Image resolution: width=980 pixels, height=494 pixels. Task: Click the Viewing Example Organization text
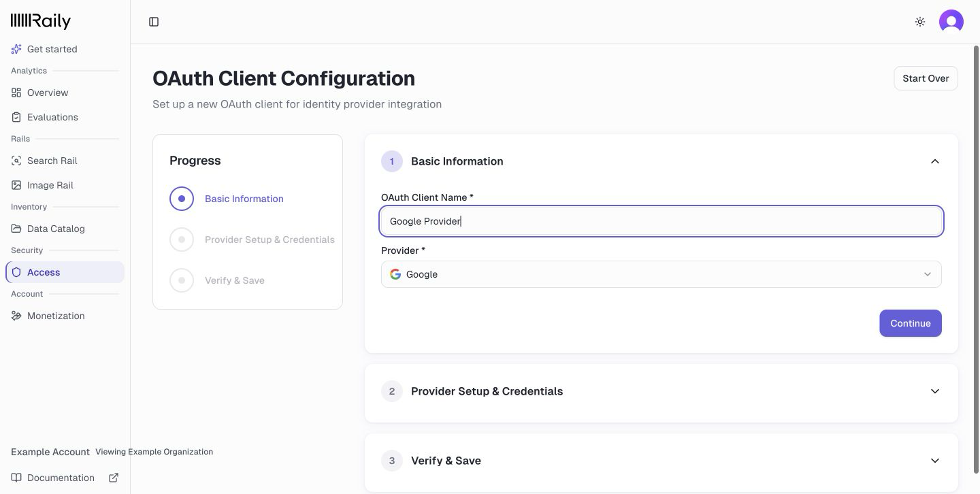point(154,452)
